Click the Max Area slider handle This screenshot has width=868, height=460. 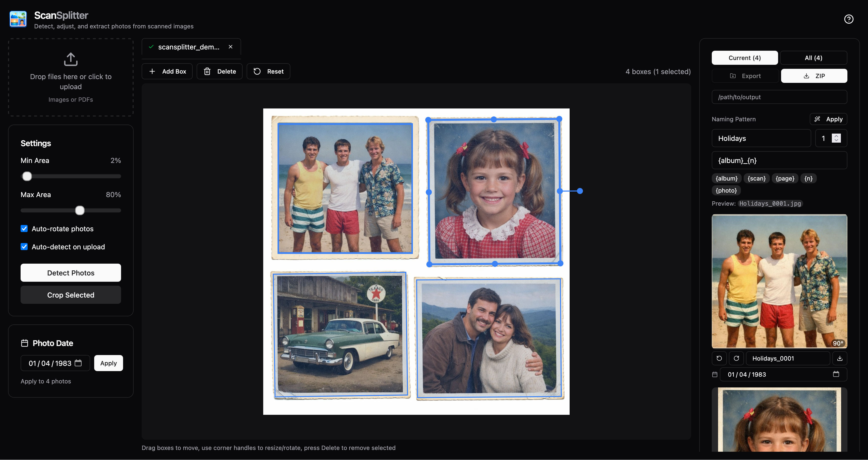tap(80, 210)
